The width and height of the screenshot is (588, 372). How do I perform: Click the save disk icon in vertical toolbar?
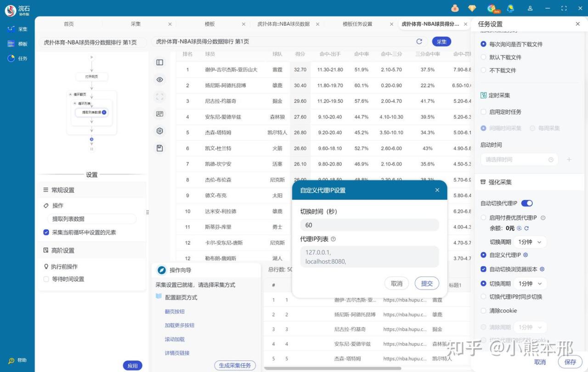point(160,148)
